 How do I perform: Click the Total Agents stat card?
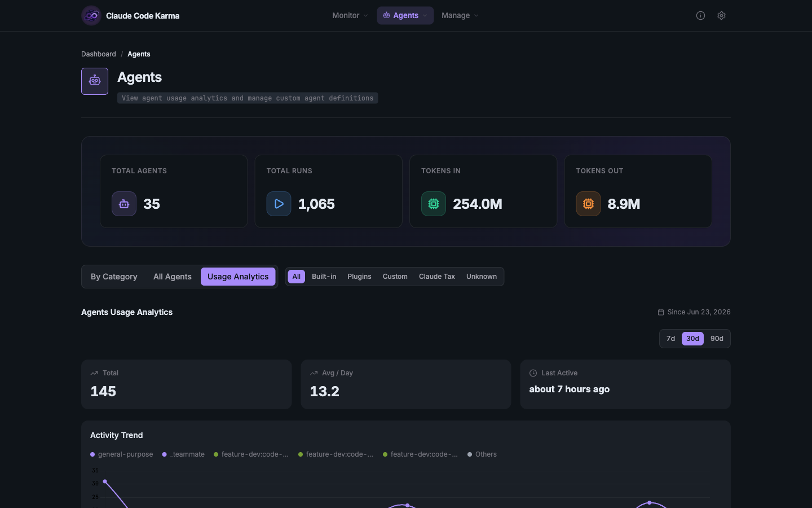(174, 191)
